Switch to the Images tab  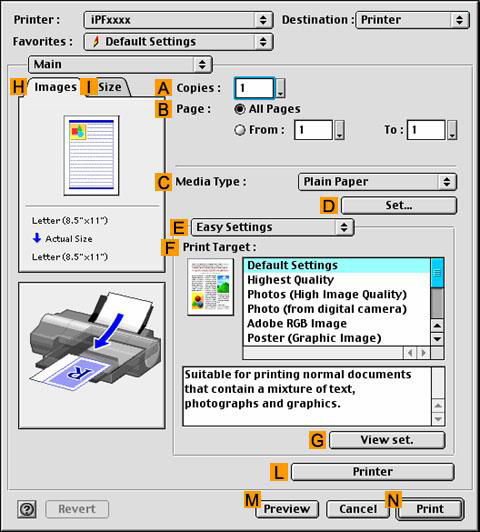point(56,87)
